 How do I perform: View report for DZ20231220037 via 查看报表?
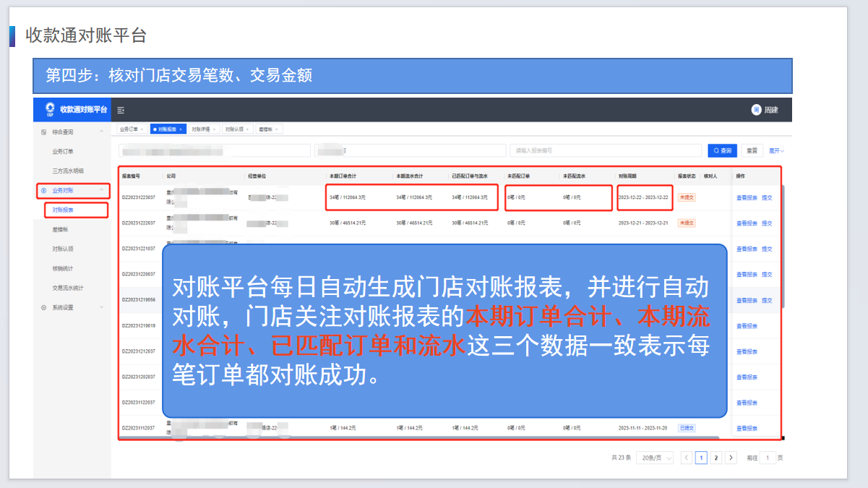[x=747, y=275]
